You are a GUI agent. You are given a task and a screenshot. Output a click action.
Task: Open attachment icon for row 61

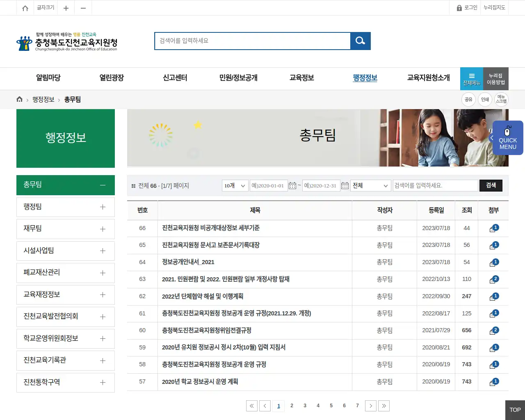(x=494, y=314)
